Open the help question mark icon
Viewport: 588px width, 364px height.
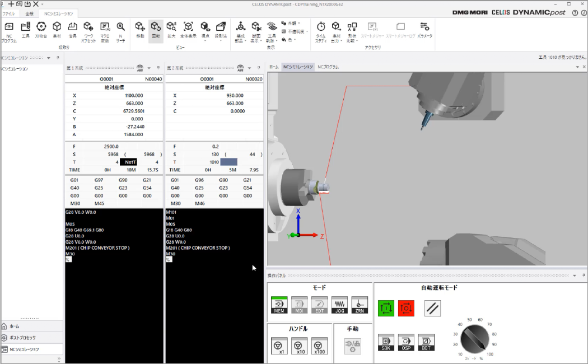point(575,13)
